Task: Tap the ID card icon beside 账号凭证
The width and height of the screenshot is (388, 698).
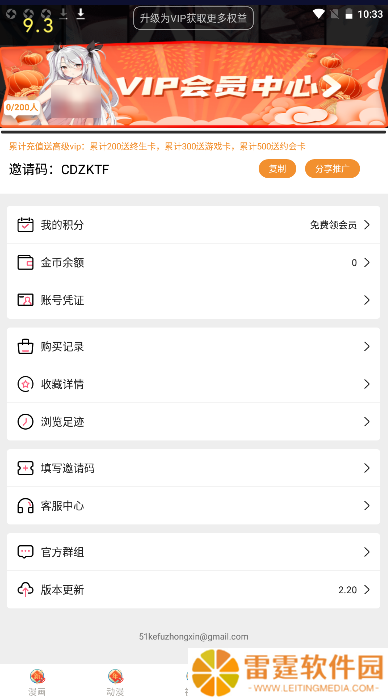Action: point(25,300)
